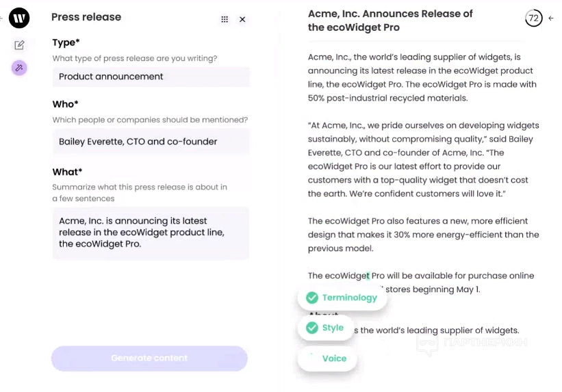This screenshot has height=392, width=562.
Task: Click the What summary text area
Action: [151, 233]
